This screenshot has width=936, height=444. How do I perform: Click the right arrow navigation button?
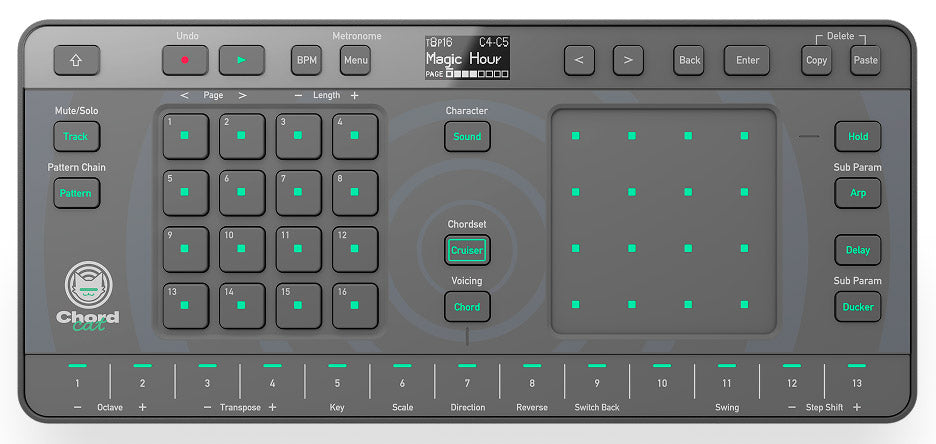pyautogui.click(x=628, y=60)
